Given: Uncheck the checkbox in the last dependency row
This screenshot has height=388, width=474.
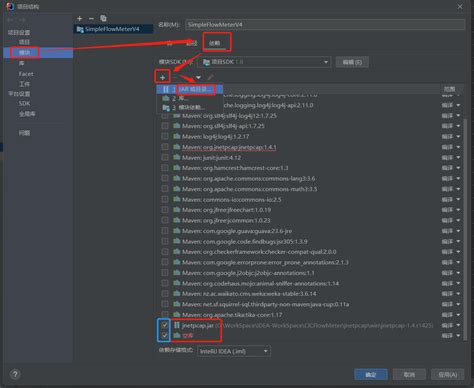Looking at the screenshot, I should (165, 335).
